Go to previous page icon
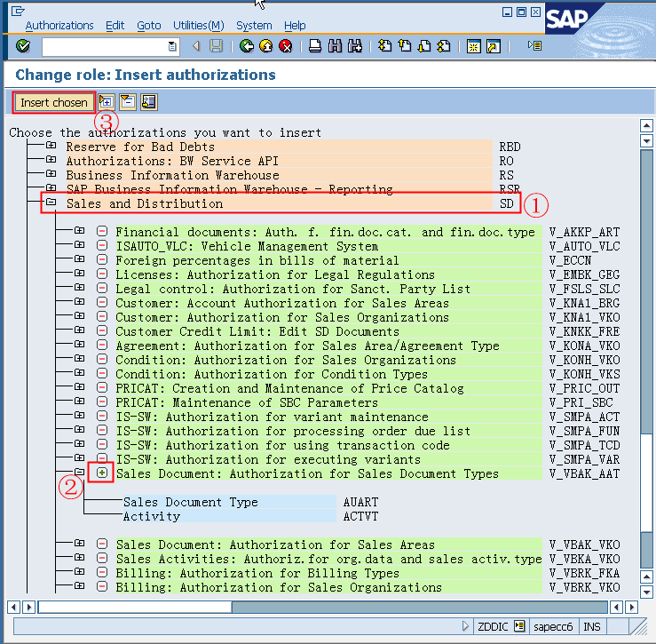Screen dimensions: 656x644 pyautogui.click(x=405, y=45)
